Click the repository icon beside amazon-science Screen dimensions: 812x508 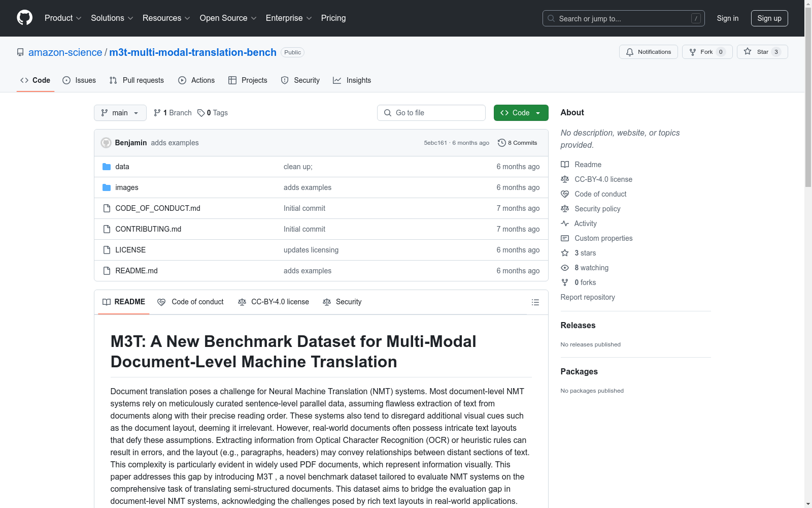[20, 52]
